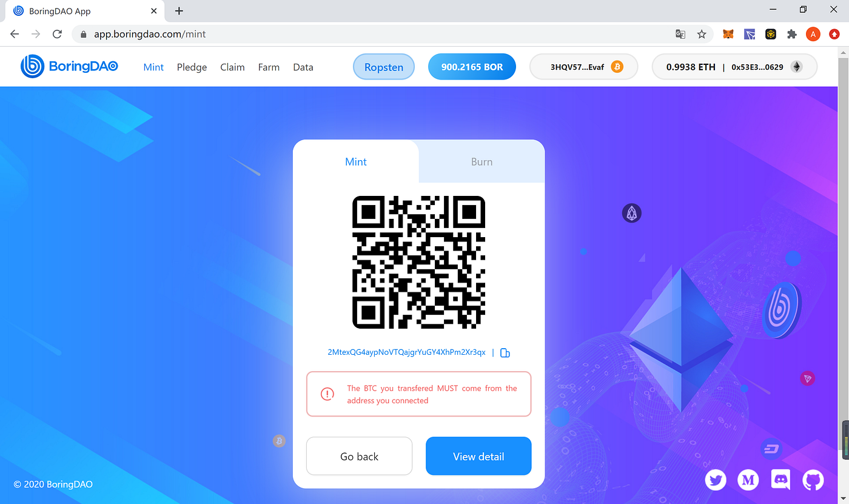Click the BoringDAO logo
This screenshot has width=849, height=504.
point(69,67)
